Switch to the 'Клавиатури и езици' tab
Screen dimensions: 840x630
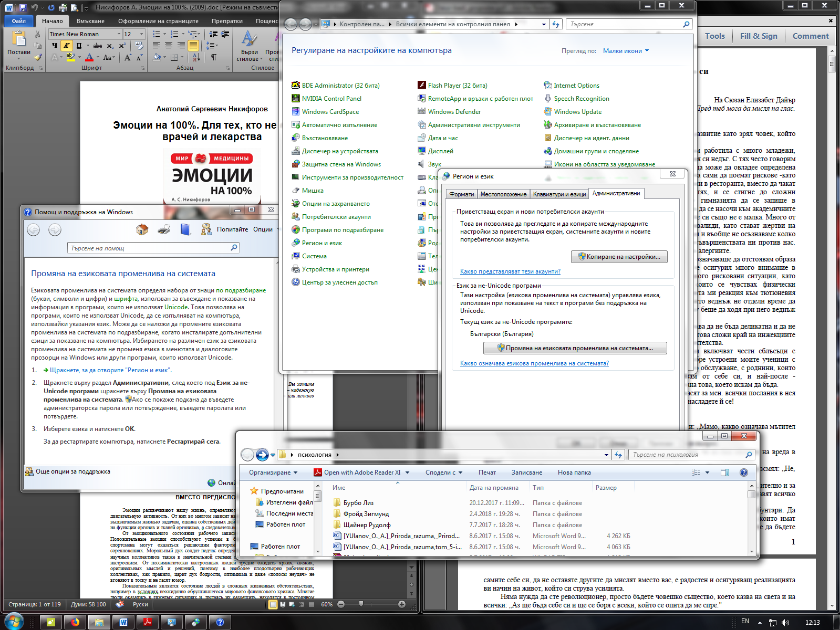click(x=559, y=194)
